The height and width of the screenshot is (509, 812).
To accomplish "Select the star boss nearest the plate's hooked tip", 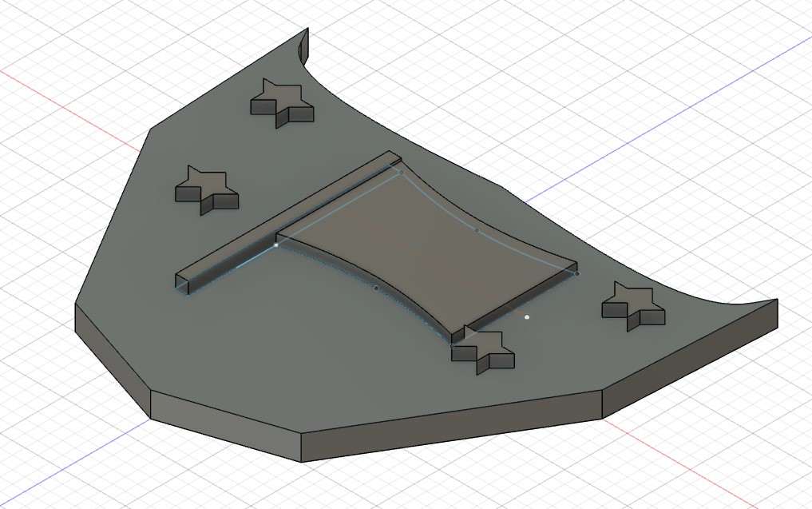I will [282, 102].
